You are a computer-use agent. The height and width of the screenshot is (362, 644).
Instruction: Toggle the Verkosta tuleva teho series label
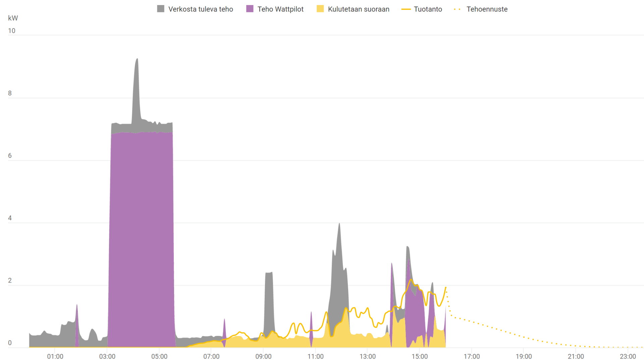click(x=201, y=9)
